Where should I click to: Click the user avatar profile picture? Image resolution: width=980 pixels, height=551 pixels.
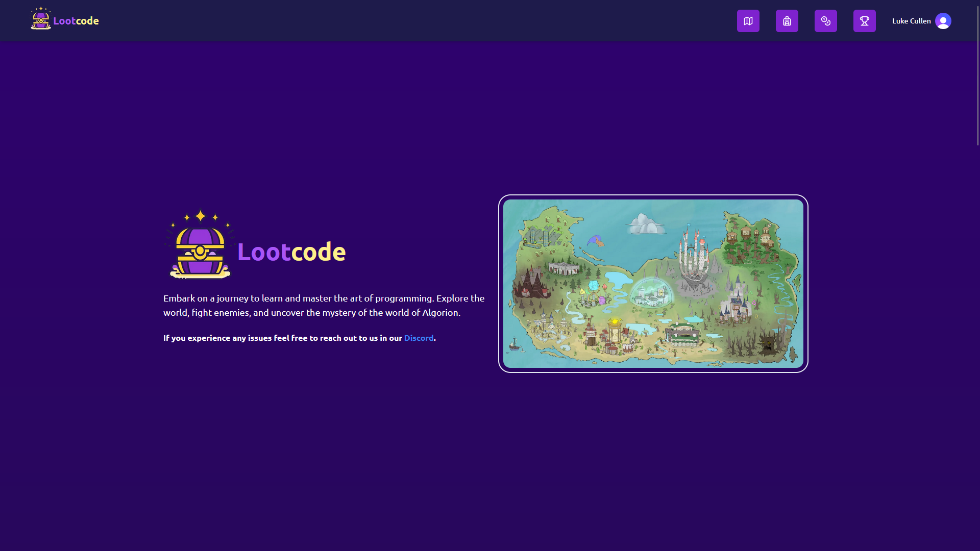pyautogui.click(x=943, y=21)
